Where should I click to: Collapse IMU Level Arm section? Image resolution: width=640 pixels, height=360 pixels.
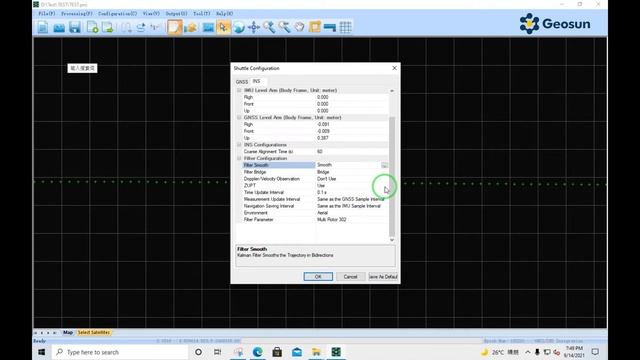pyautogui.click(x=239, y=90)
